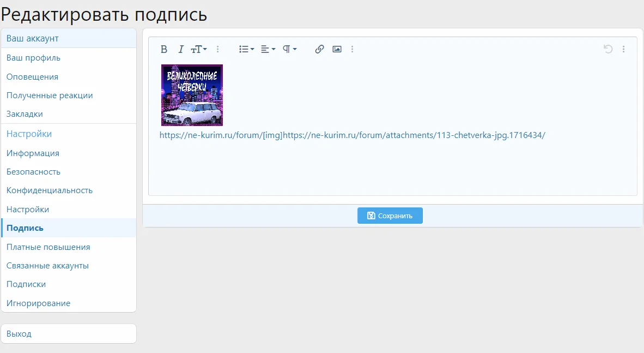Open the font size dropdown
Viewport: 644px width, 353px height.
point(198,49)
